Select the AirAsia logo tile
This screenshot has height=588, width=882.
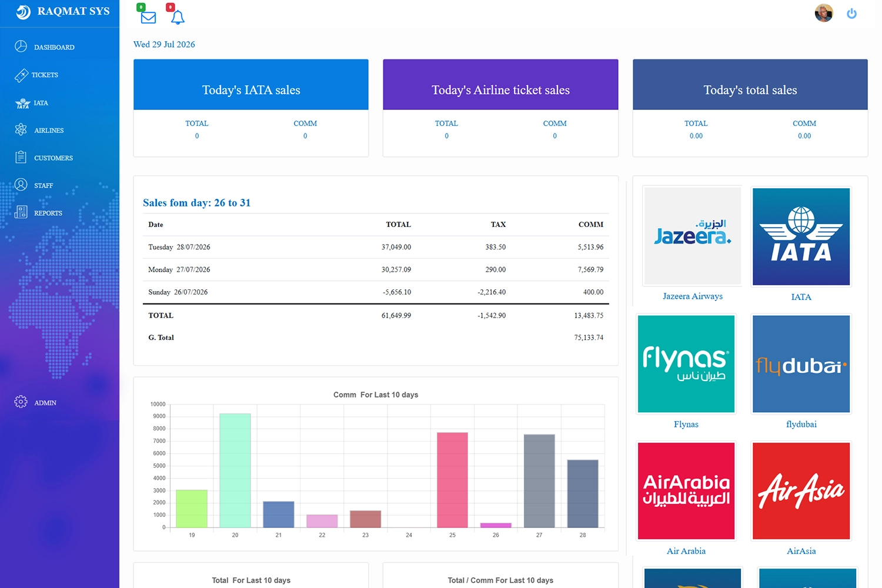coord(801,491)
